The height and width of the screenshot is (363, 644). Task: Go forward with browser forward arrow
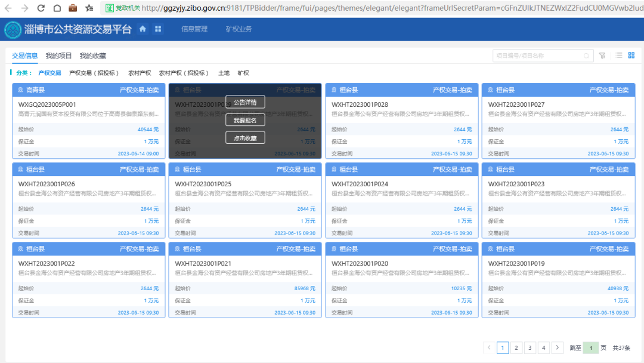tap(24, 8)
